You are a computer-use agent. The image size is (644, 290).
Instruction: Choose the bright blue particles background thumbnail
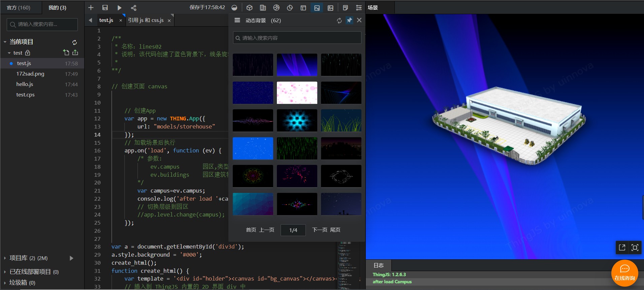(x=253, y=148)
